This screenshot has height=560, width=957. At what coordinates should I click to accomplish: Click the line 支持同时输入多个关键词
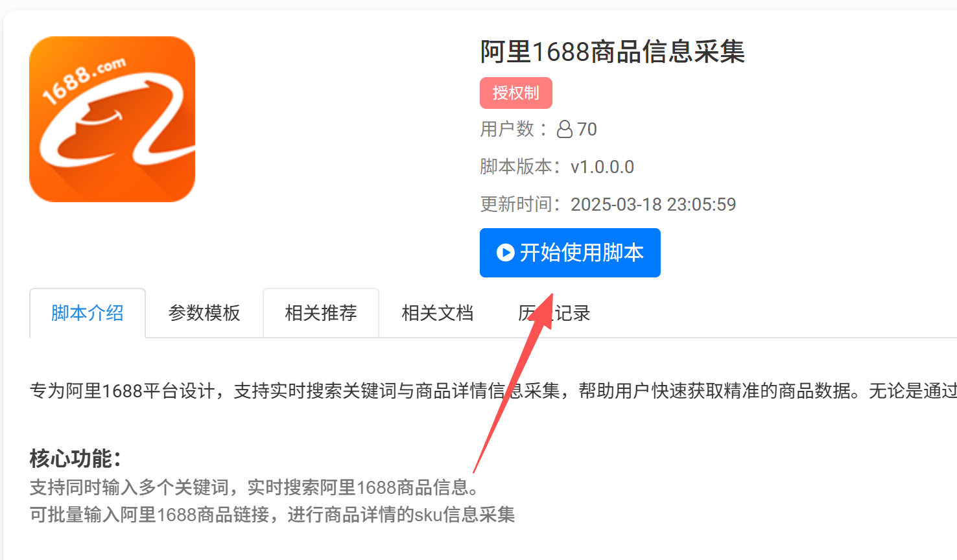click(x=255, y=487)
